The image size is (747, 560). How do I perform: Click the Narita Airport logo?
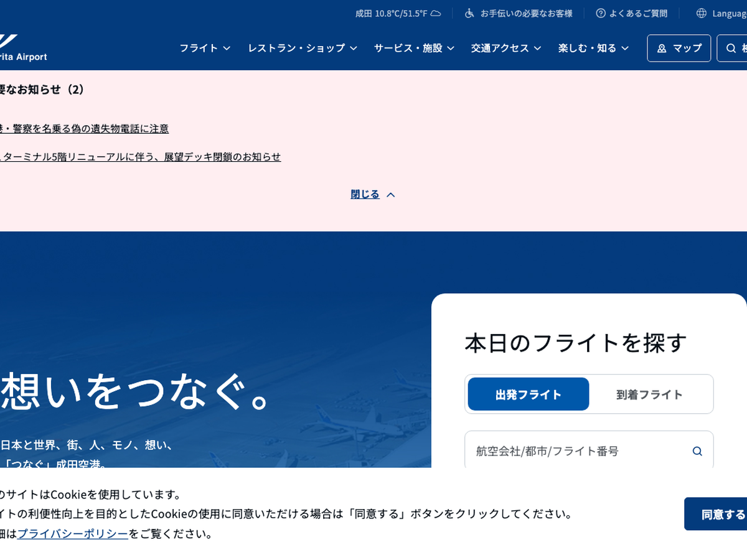[22, 49]
